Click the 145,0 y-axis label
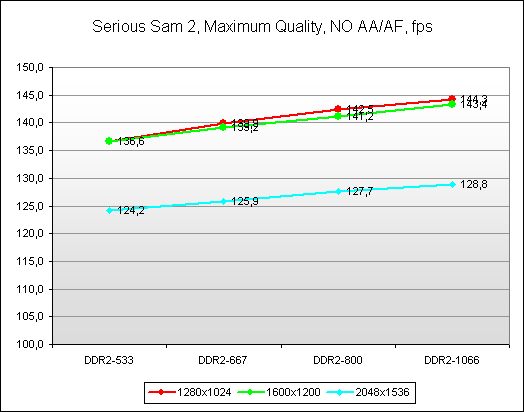 30,95
